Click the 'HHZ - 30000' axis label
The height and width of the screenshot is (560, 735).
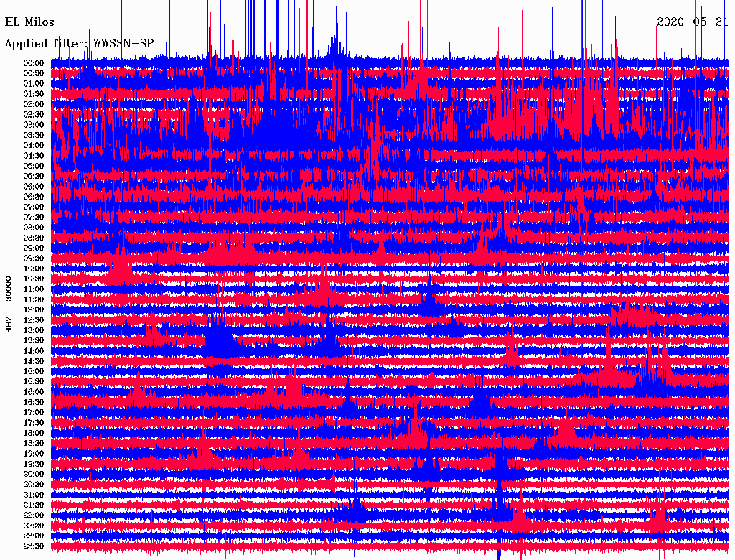pyautogui.click(x=9, y=304)
